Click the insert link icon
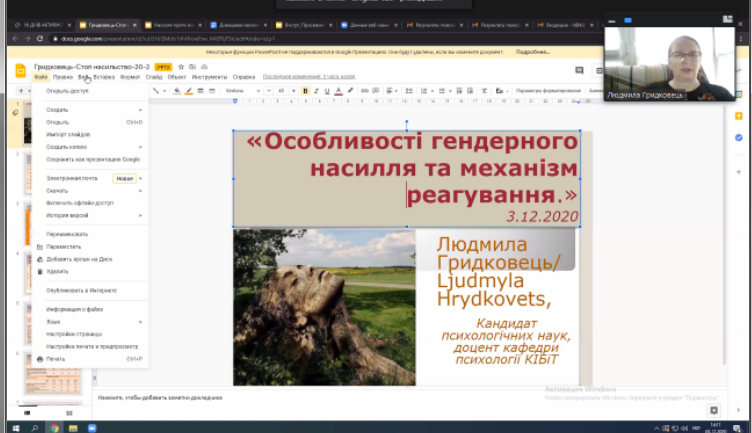 (x=364, y=91)
